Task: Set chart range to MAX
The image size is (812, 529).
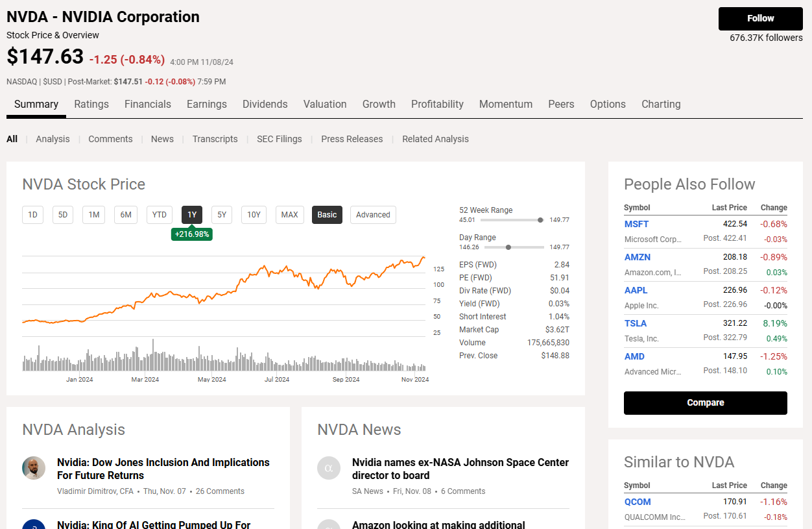Action: (290, 215)
